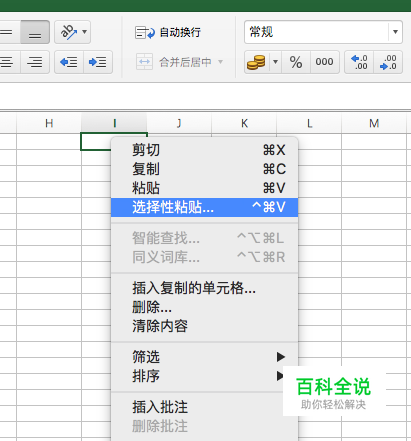Select column J header
Viewport: 411px width, 441px height.
pos(179,123)
